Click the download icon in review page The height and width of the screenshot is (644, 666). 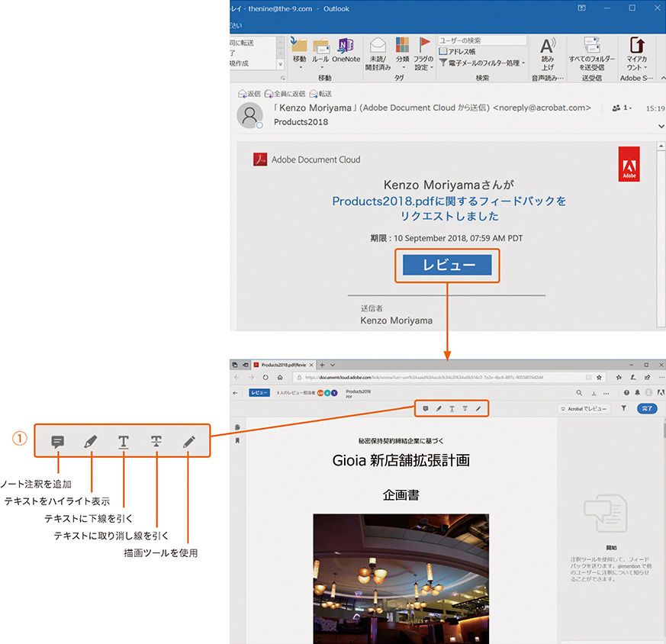click(594, 394)
